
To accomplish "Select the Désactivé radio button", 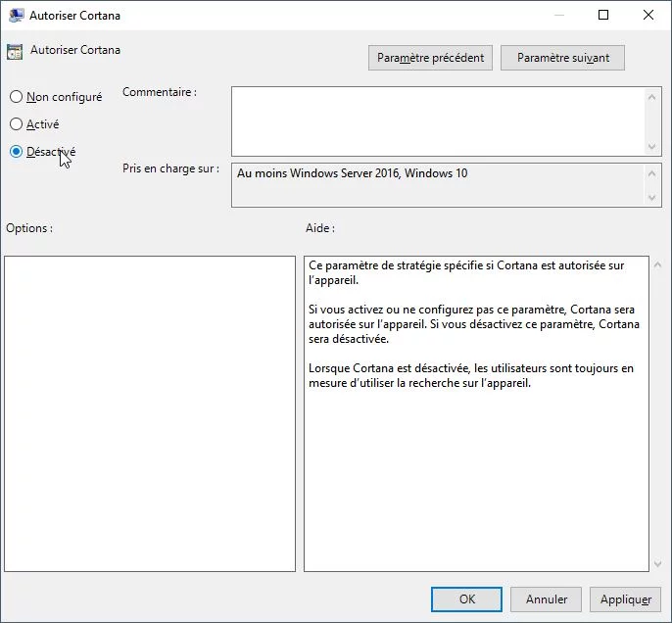I will coord(16,152).
